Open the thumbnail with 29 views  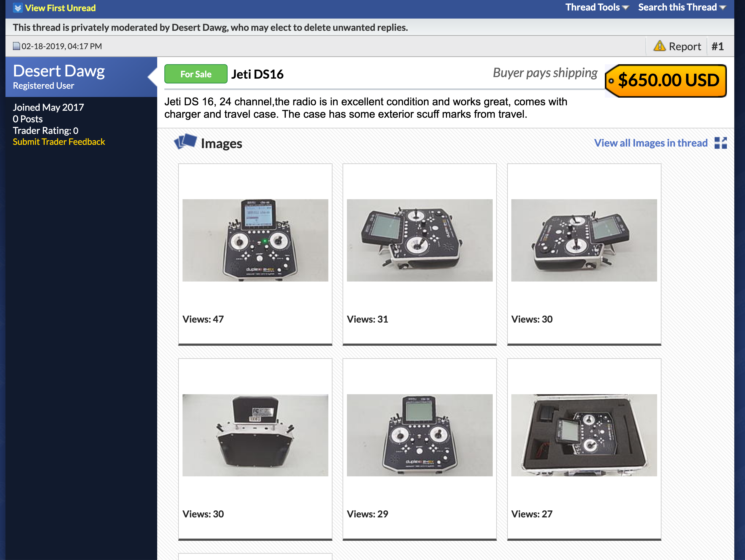point(419,435)
